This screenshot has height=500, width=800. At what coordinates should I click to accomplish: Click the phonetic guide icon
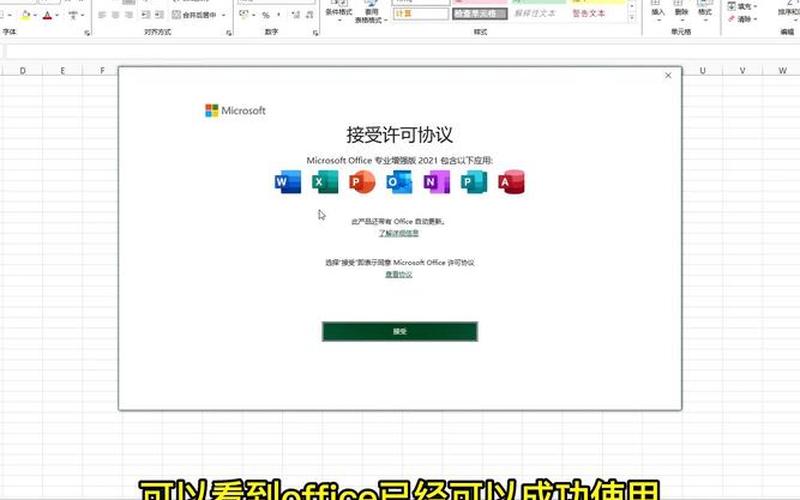73,15
